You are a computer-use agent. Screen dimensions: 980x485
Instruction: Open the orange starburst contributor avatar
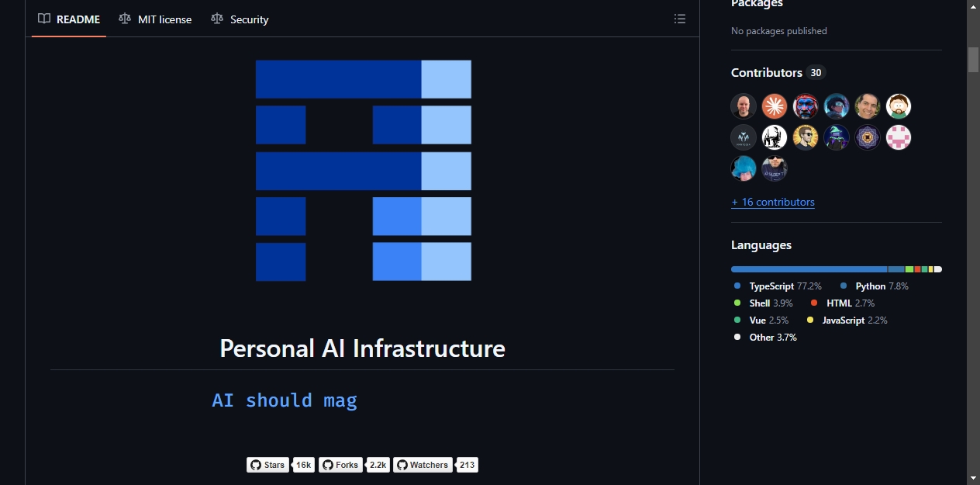tap(775, 106)
